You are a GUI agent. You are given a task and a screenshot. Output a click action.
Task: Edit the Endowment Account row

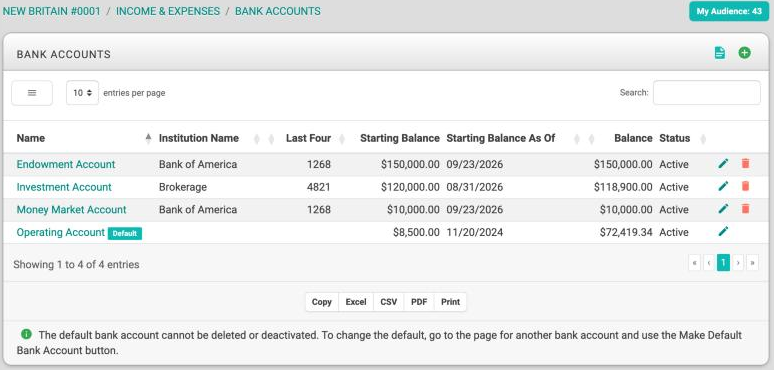point(723,164)
